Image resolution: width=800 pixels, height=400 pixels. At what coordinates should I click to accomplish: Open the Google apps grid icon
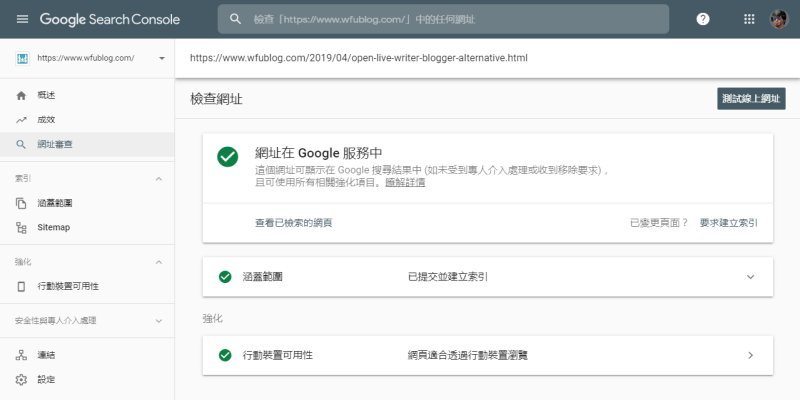pos(749,19)
